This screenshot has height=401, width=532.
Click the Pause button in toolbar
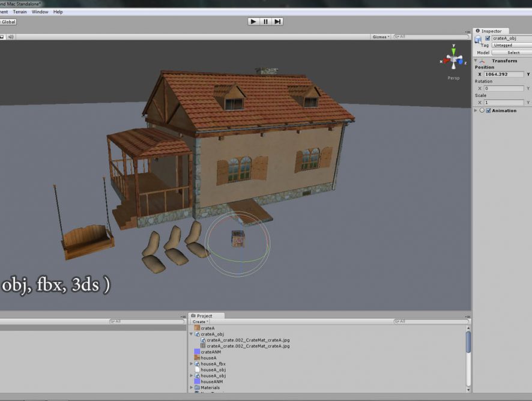tap(265, 22)
